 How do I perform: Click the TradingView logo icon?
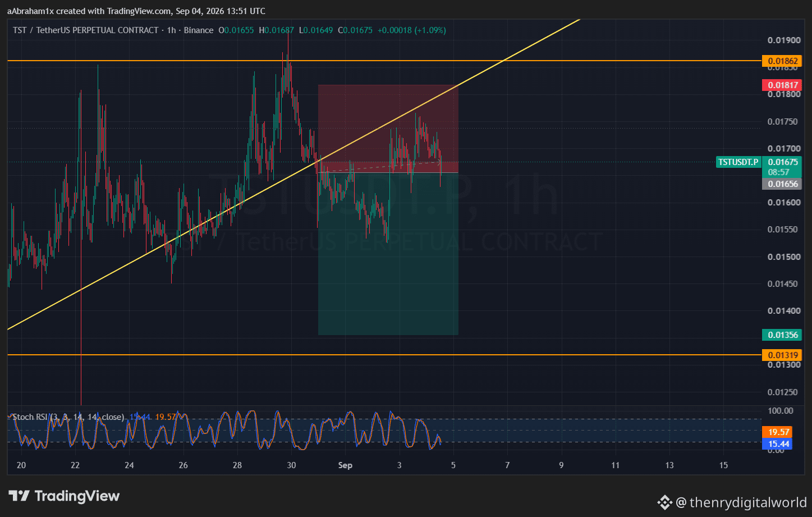pyautogui.click(x=19, y=496)
